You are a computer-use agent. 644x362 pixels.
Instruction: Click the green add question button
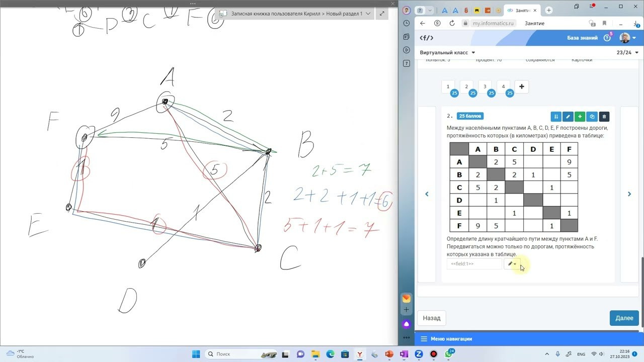580,117
